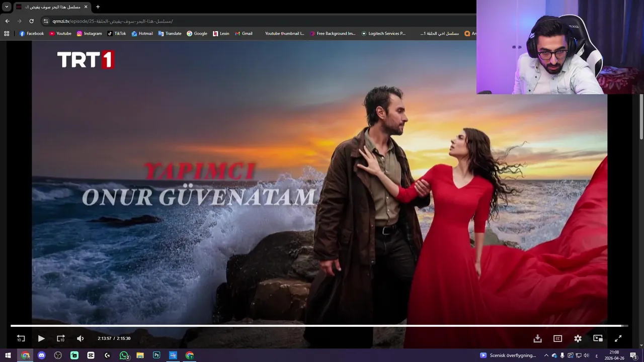This screenshot has width=644, height=362.
Task: Open the Lexin bookmark
Action: pos(221,34)
